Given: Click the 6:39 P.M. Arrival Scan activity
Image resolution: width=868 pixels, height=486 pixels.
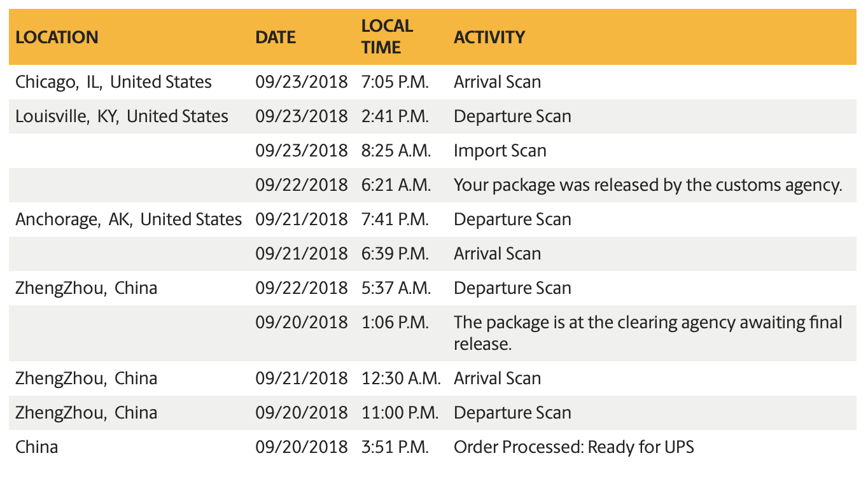Looking at the screenshot, I should point(497,254).
